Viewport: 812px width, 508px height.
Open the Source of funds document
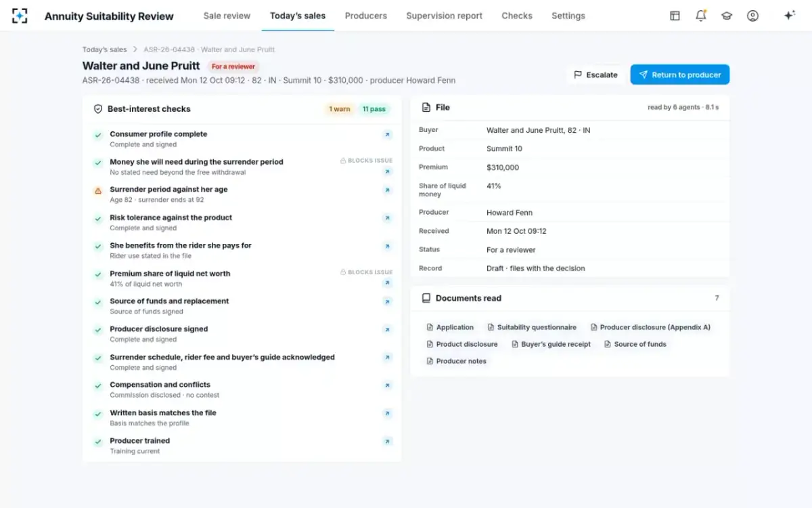635,344
